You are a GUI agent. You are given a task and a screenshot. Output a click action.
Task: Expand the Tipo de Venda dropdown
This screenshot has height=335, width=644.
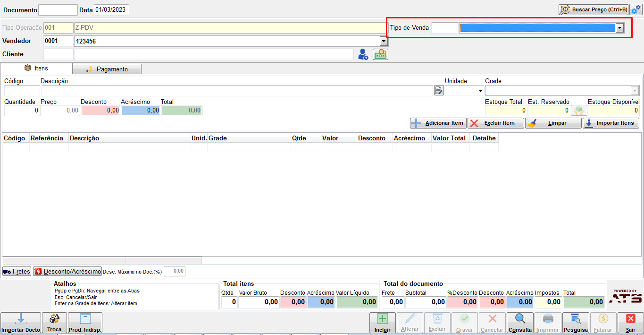[x=619, y=28]
